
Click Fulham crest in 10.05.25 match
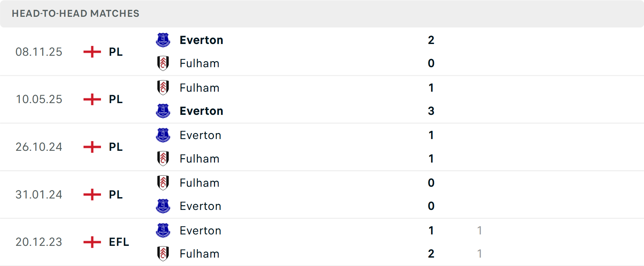coord(163,88)
